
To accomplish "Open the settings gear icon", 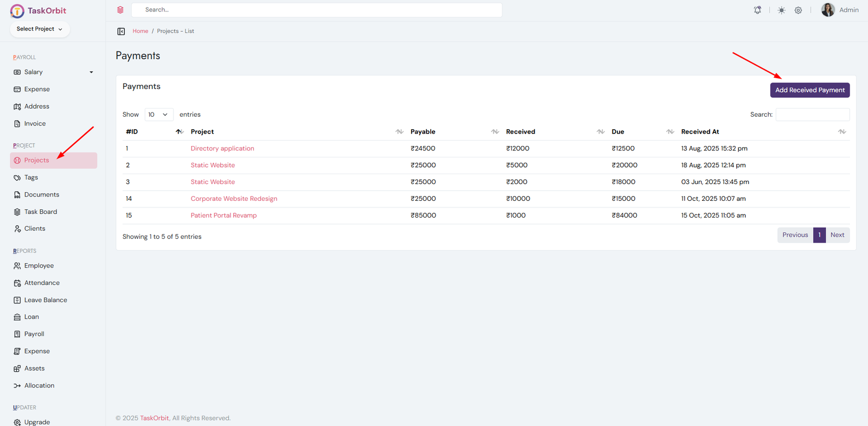I will click(799, 10).
